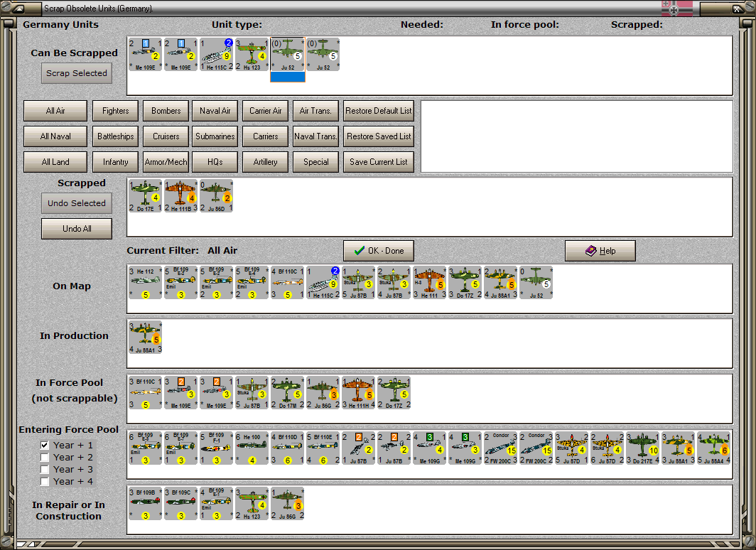Filter units by Battleships

116,136
